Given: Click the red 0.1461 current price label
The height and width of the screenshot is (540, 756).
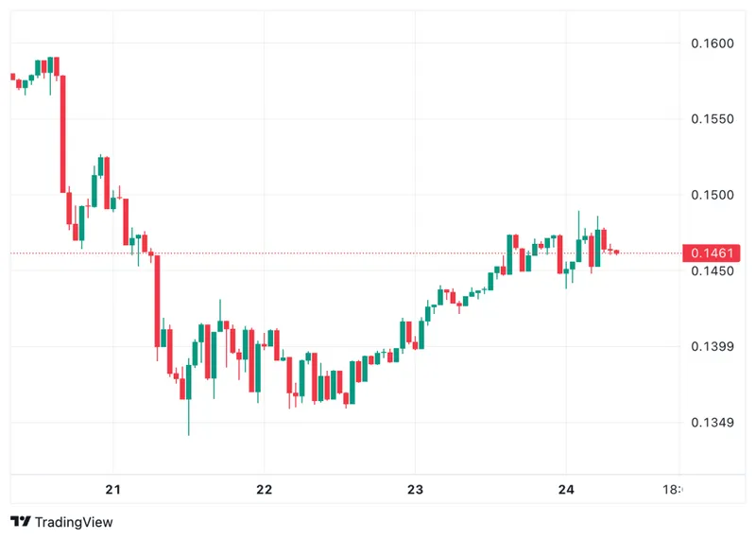Looking at the screenshot, I should point(707,253).
